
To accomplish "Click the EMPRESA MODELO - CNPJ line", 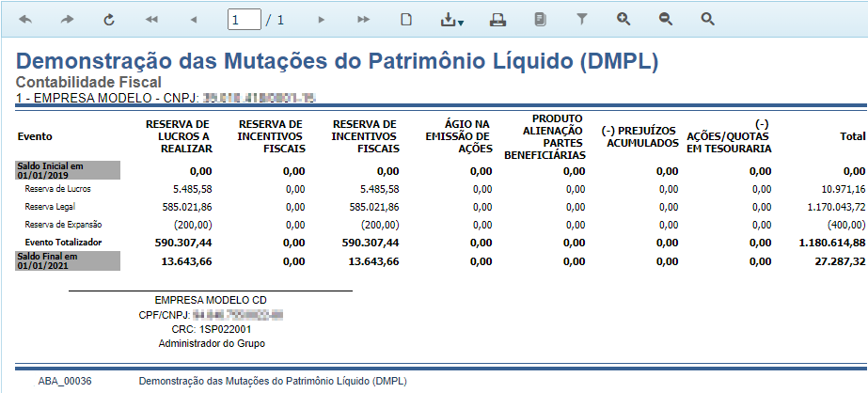I will tap(166, 98).
